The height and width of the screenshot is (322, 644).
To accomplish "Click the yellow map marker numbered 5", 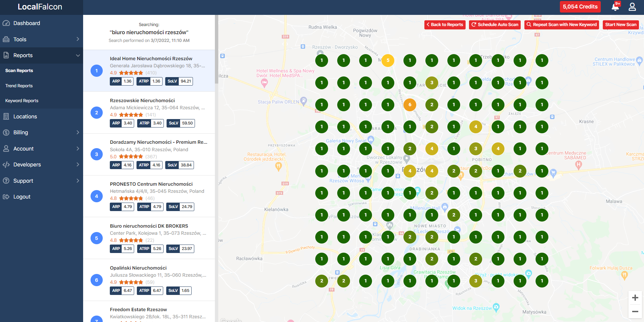I will pos(388,61).
